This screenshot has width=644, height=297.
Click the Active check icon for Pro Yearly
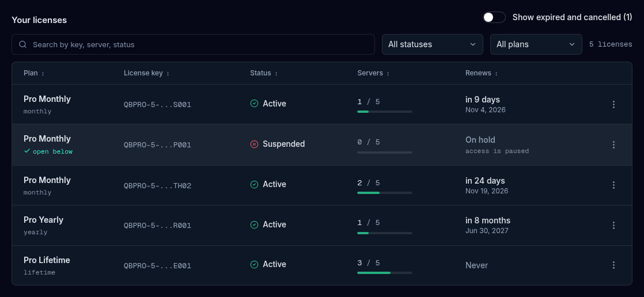tap(254, 224)
